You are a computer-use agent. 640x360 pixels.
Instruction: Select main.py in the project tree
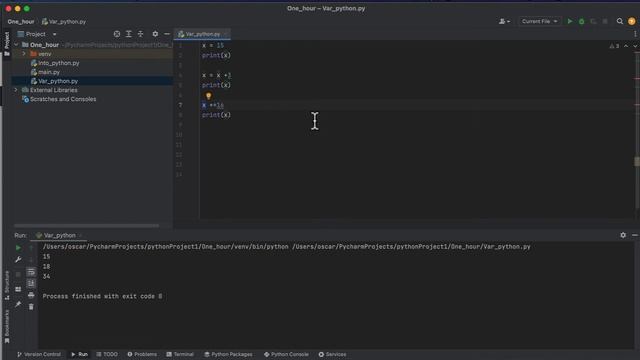click(49, 72)
